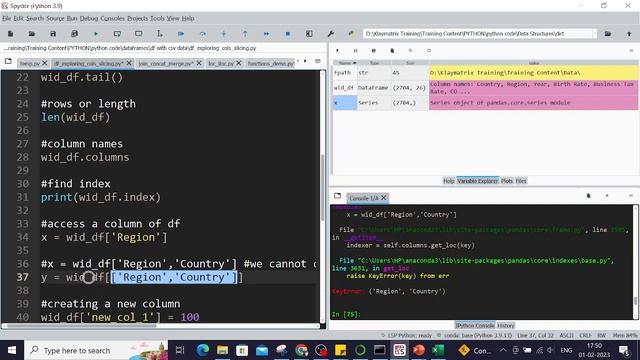The height and width of the screenshot is (360, 640).
Task: Run current cell and advance icon
Action: (x=138, y=34)
